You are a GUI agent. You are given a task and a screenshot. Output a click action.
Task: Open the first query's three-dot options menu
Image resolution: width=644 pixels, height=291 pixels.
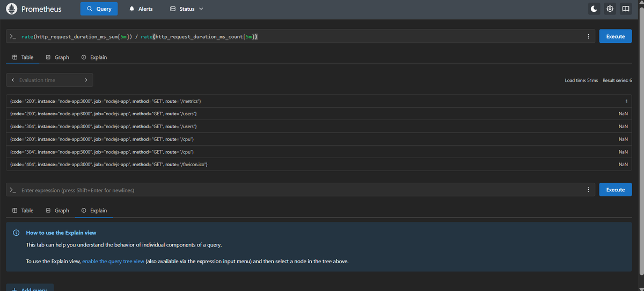[x=589, y=36]
